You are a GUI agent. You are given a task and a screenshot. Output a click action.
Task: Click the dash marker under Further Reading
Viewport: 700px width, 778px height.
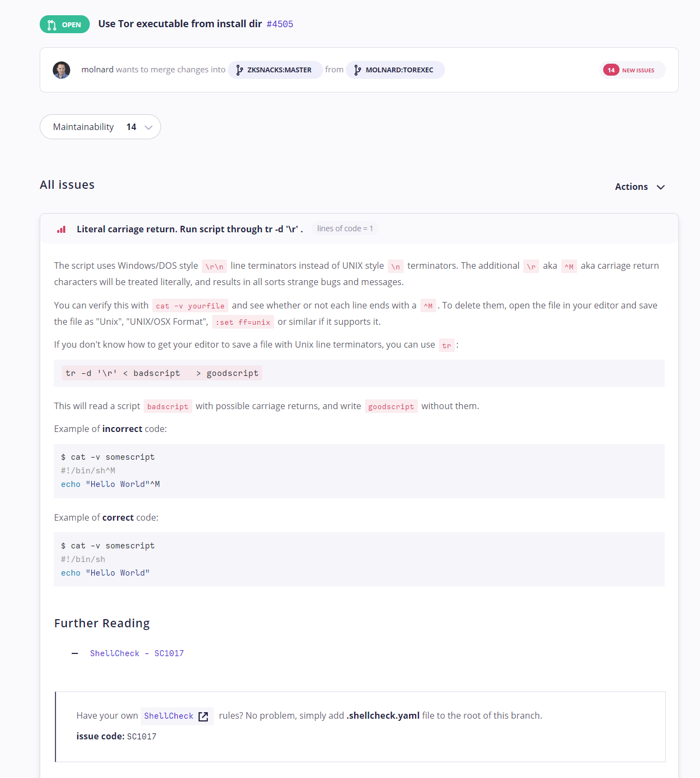pos(75,653)
